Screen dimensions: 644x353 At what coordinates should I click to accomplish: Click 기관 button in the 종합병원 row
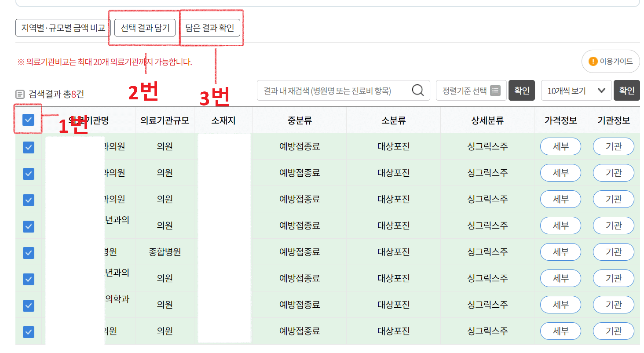coord(613,253)
